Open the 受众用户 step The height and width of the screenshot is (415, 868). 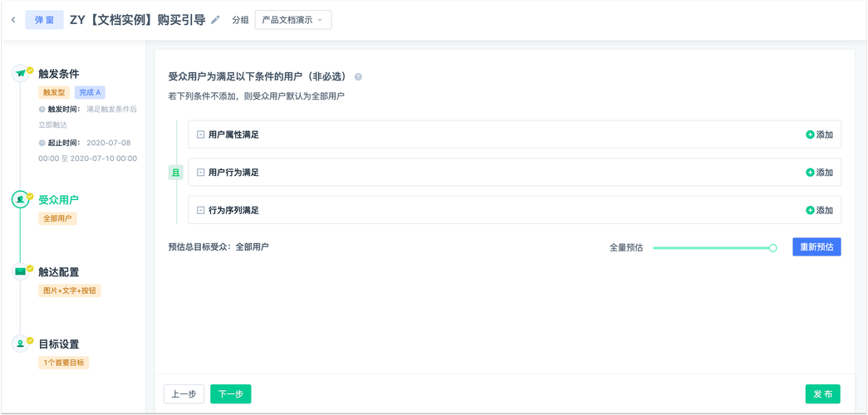click(59, 200)
